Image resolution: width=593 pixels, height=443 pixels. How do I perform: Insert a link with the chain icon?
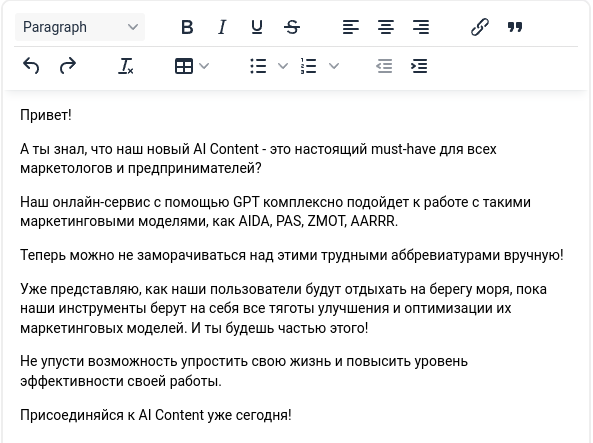point(480,27)
